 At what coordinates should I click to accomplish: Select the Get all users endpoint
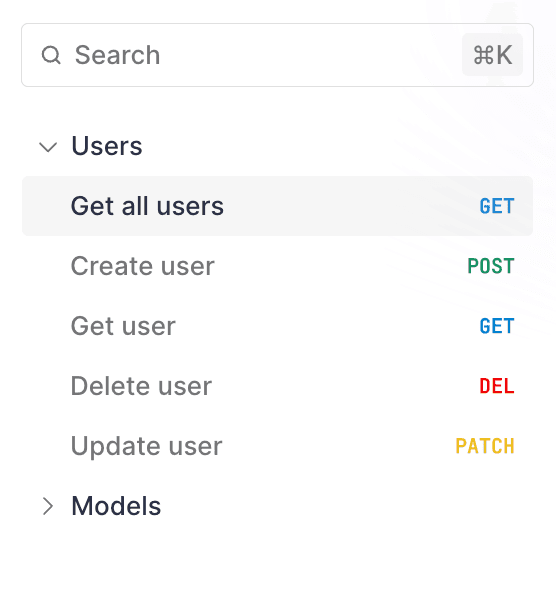(x=147, y=206)
